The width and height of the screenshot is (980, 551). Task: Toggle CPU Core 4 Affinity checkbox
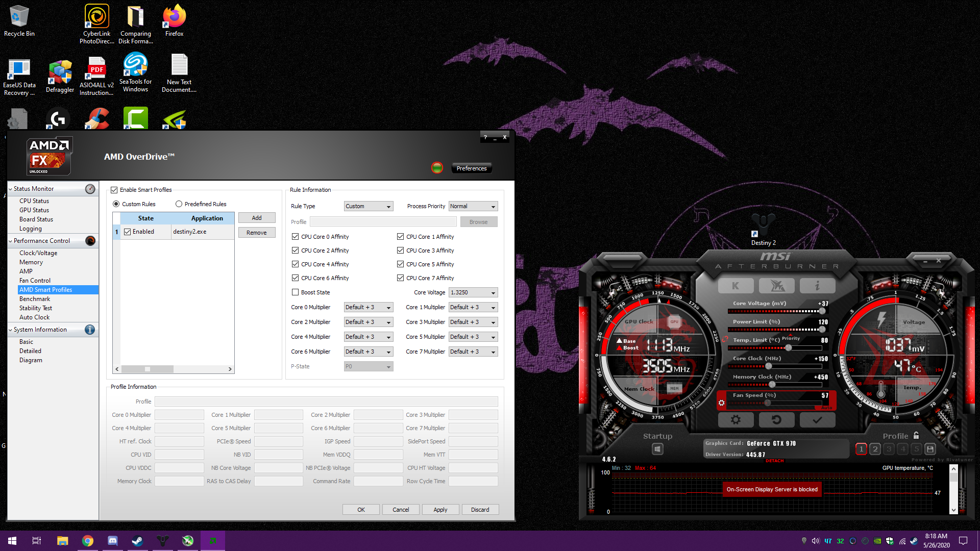[295, 264]
